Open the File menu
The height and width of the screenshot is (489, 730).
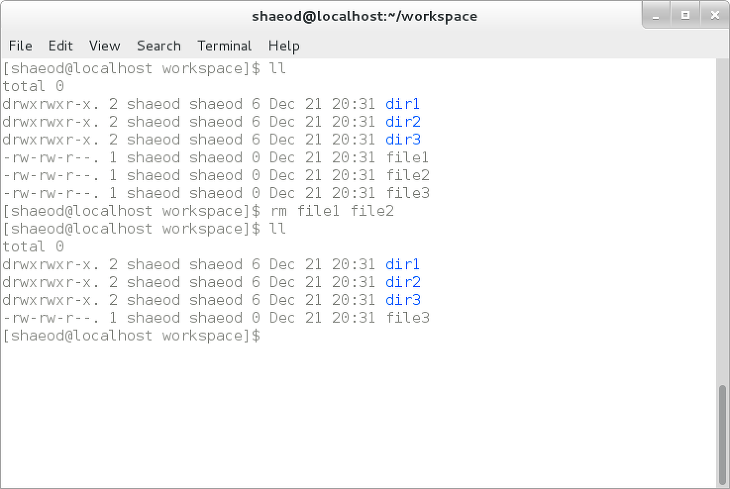point(20,46)
